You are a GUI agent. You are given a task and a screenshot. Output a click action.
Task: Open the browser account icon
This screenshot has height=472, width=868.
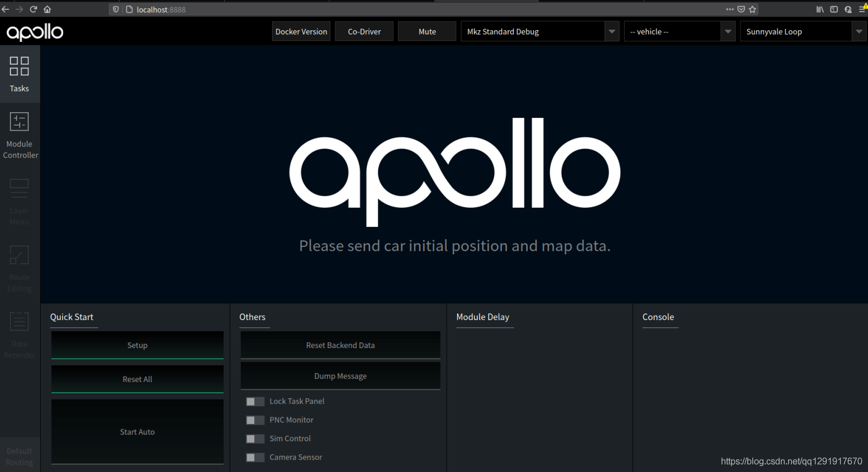pos(848,9)
